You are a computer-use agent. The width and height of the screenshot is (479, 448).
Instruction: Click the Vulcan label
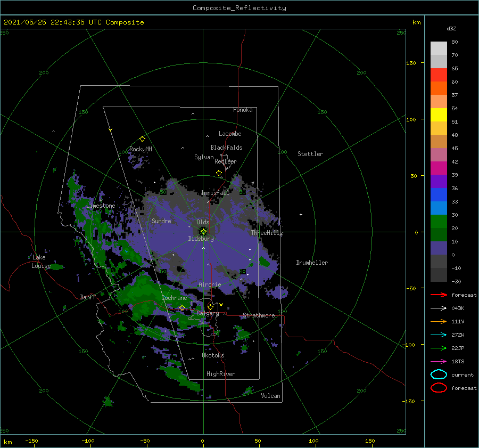click(x=271, y=395)
